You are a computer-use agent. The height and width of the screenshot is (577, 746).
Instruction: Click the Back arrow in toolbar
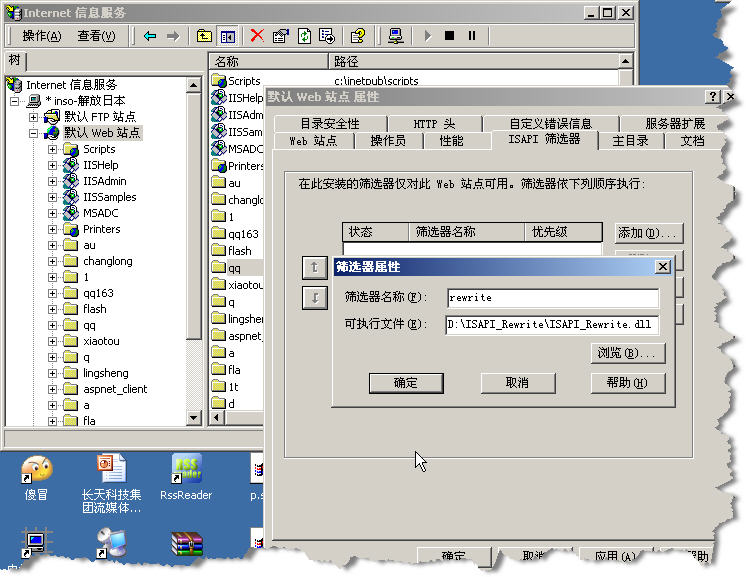150,36
